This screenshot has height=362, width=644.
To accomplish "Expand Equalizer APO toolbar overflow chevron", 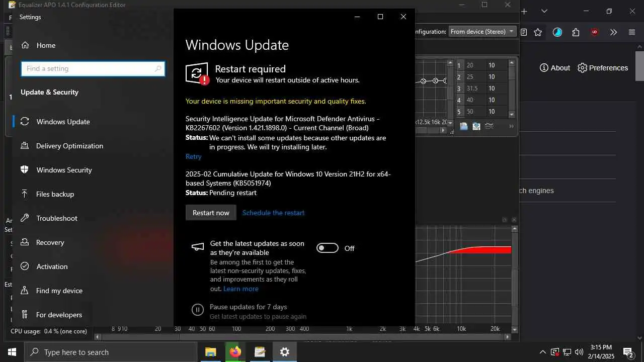I will point(512,126).
